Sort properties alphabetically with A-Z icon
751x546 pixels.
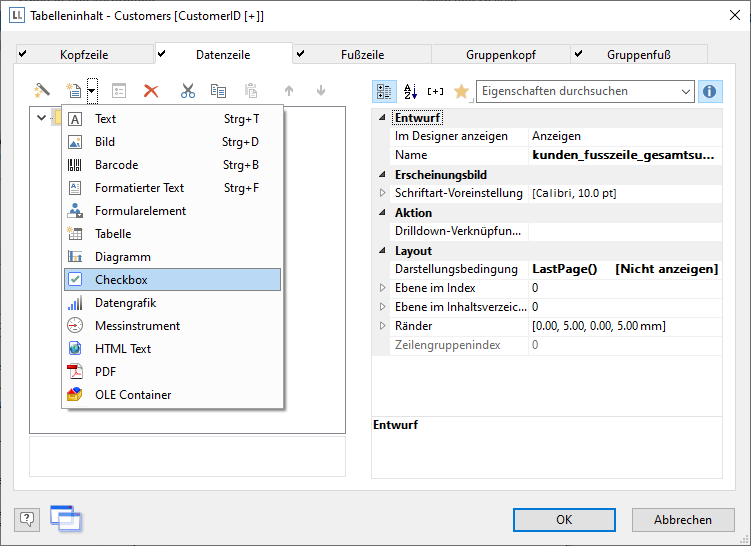410,91
